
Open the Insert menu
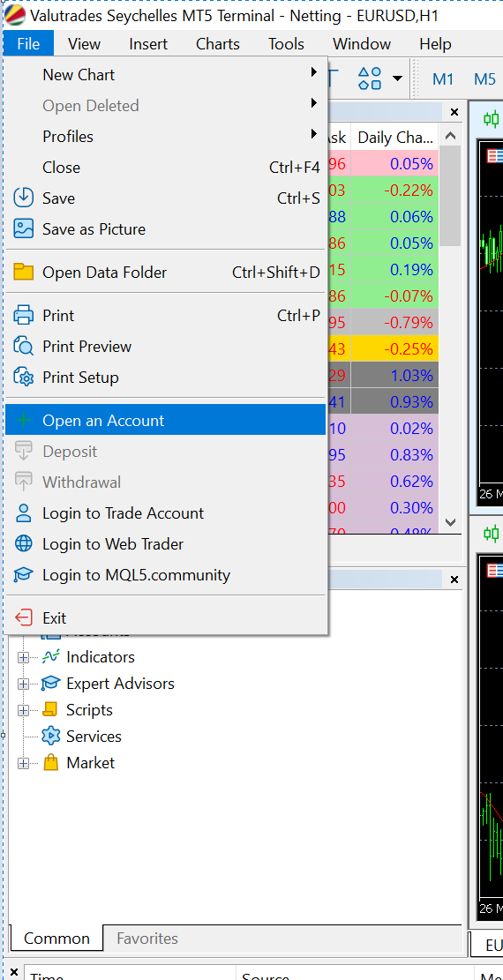pos(148,44)
